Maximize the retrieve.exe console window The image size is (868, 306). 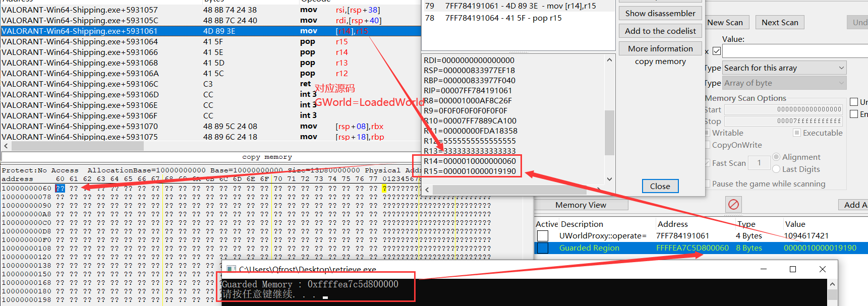[793, 269]
